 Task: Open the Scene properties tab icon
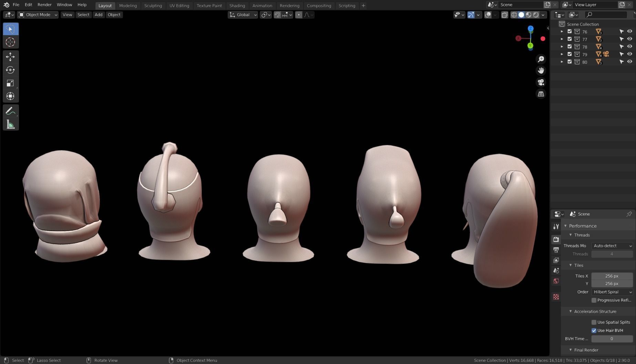point(556,271)
